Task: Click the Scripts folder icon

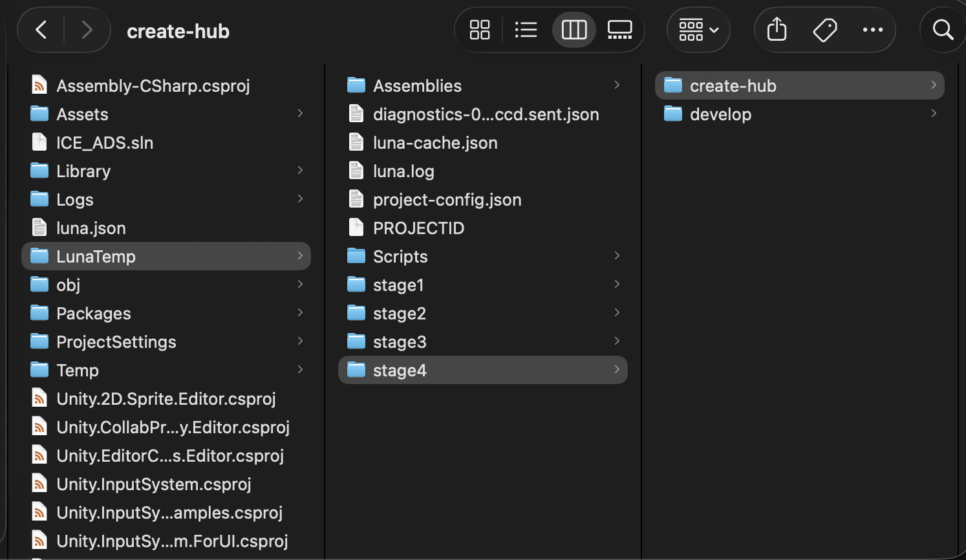Action: click(356, 256)
